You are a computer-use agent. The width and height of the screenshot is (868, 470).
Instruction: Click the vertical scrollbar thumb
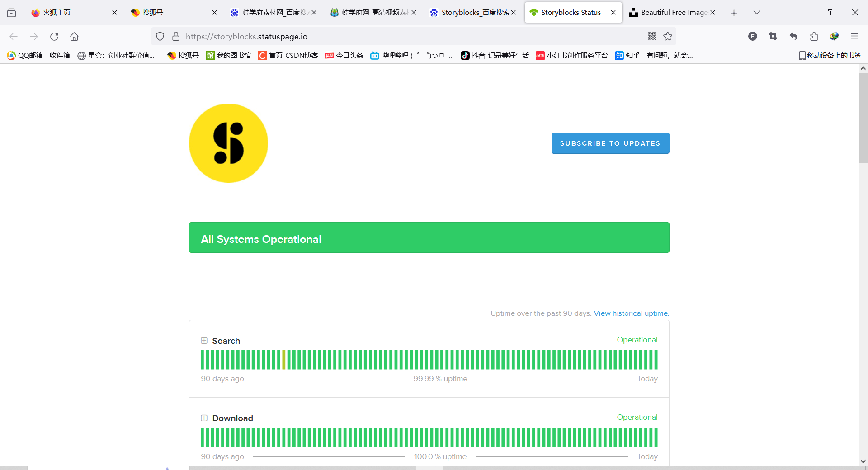[x=863, y=118]
